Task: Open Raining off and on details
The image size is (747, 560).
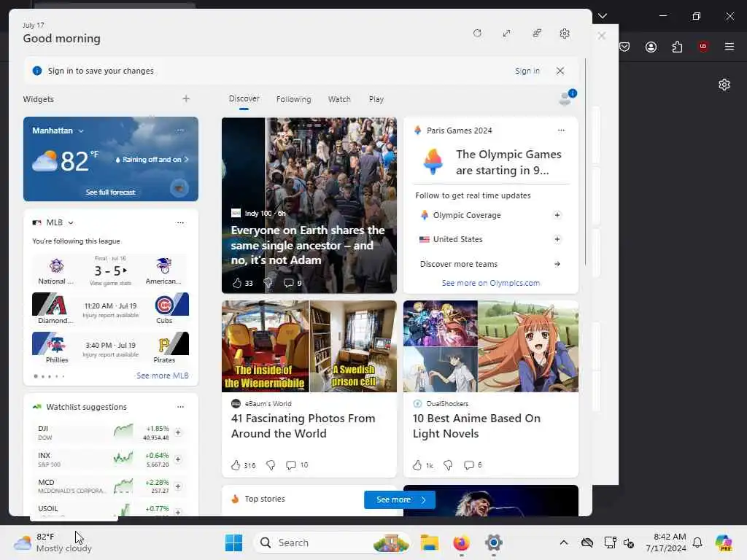Action: (152, 160)
